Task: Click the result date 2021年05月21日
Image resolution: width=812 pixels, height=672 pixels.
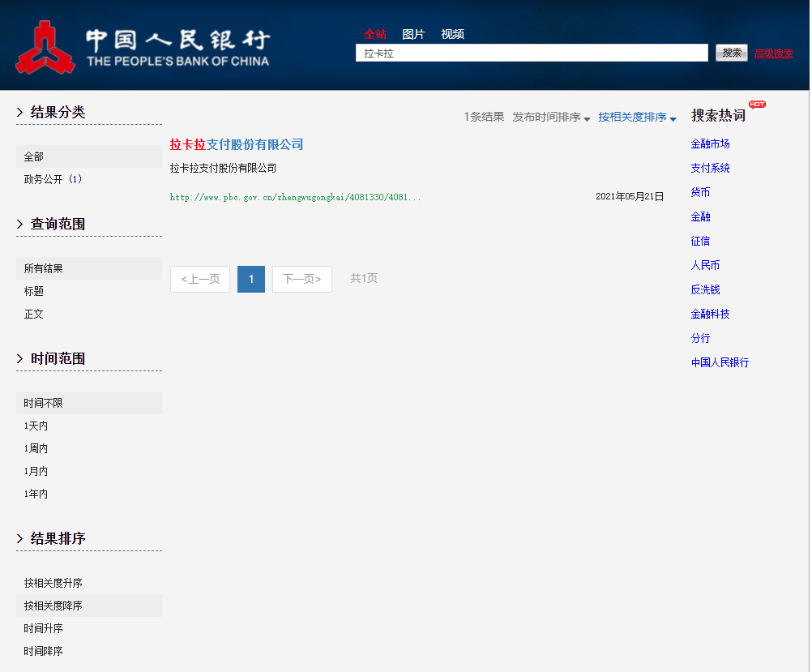Action: coord(630,196)
